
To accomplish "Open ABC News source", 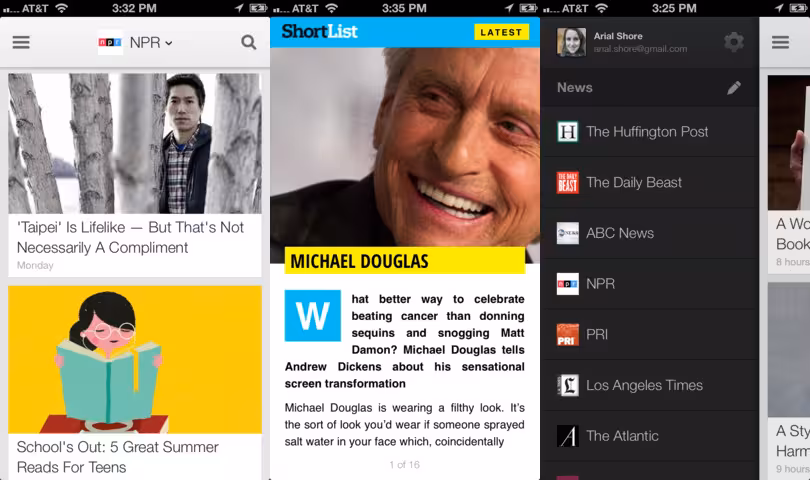I will 650,233.
